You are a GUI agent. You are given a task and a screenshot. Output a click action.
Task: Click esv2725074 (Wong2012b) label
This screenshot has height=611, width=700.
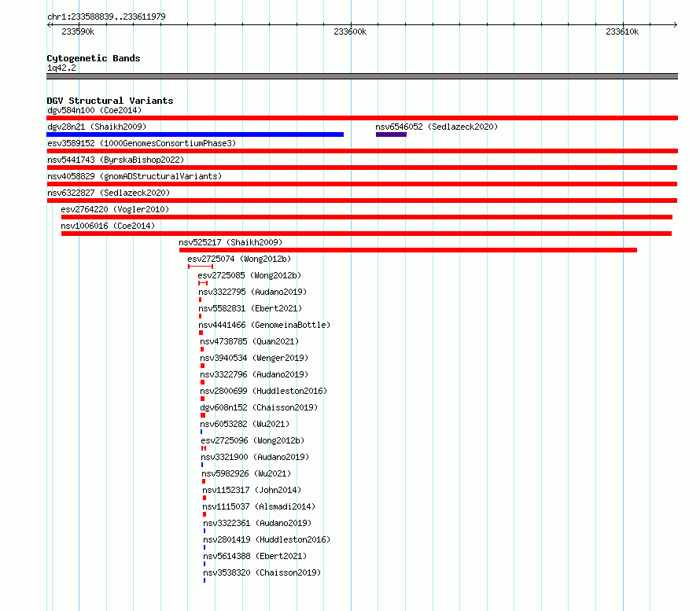pos(239,259)
